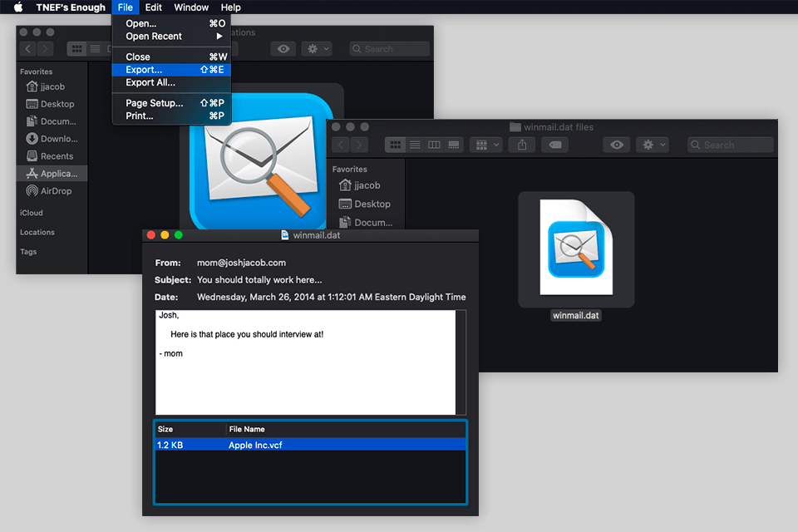
Task: Select Applications in the sidebar
Action: click(52, 173)
